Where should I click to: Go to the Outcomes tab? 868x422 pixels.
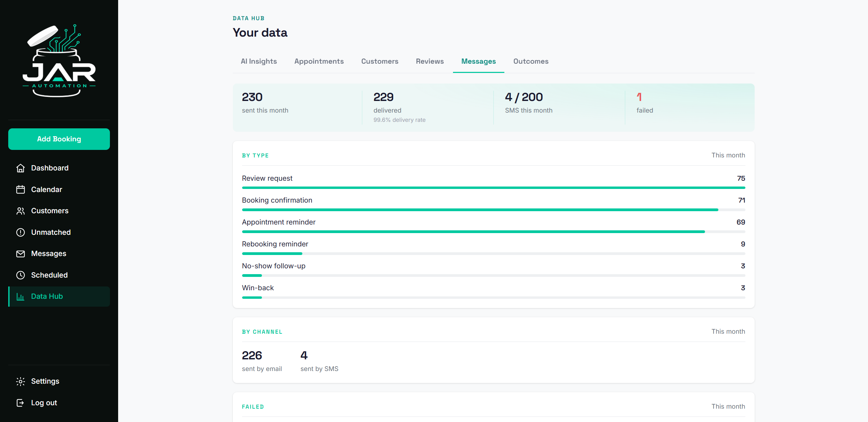tap(531, 61)
